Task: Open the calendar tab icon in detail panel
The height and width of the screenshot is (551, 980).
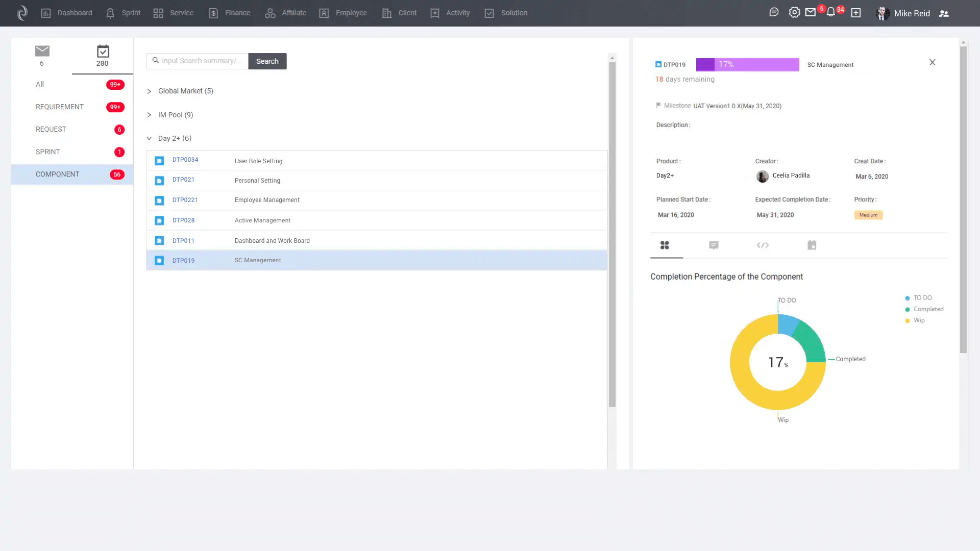Action: [x=812, y=245]
